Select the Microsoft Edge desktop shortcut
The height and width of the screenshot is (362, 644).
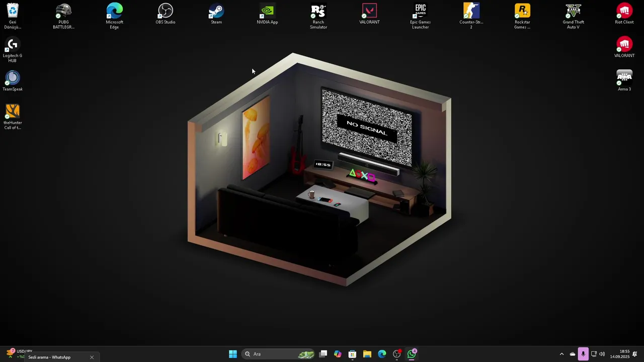[x=114, y=16]
